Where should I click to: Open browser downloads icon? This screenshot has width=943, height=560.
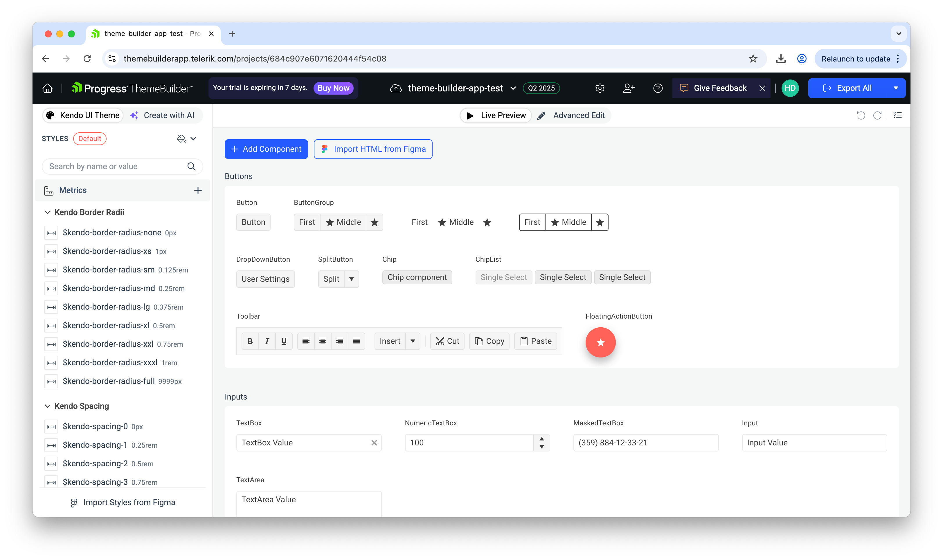coord(781,59)
